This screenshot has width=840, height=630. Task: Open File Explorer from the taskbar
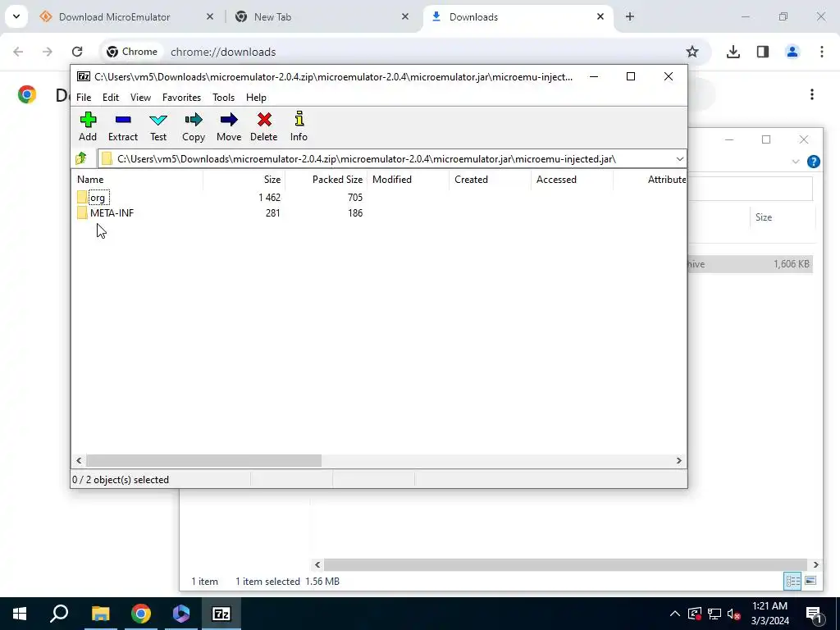(x=100, y=614)
